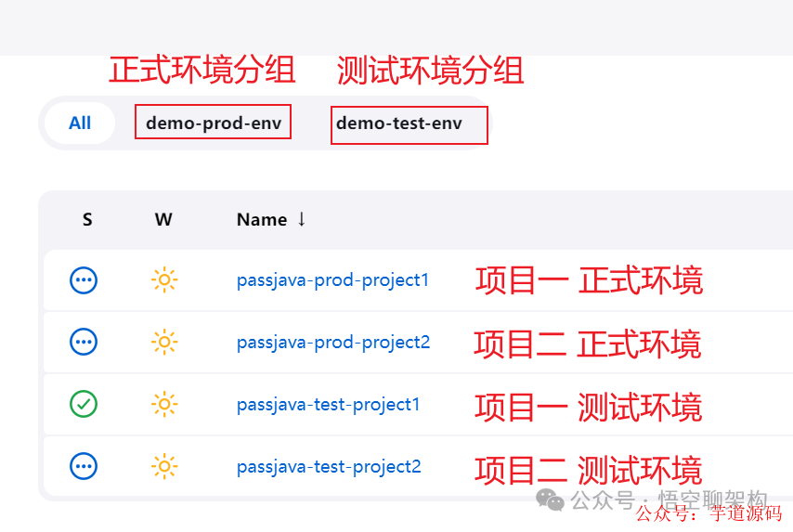Click the green success icon for passjava-test-project1
This screenshot has height=532, width=793.
click(84, 404)
